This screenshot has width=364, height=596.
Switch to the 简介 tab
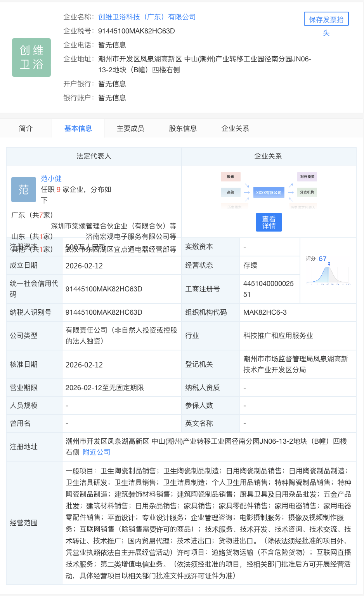26,128
